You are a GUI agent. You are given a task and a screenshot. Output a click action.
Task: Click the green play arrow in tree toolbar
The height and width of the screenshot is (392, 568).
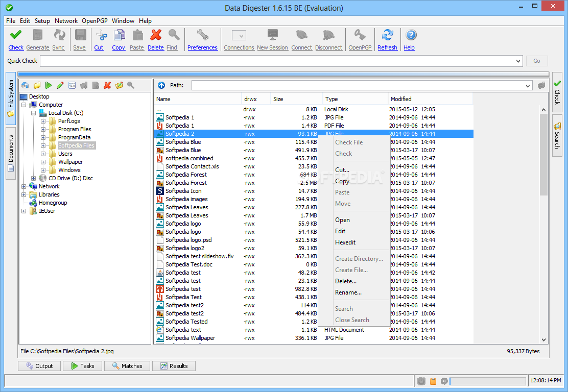(49, 85)
